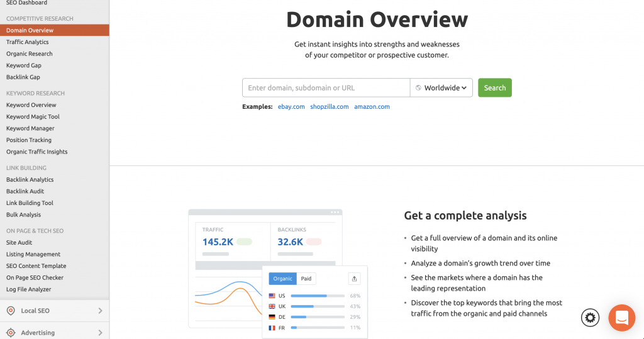
Task: Switch to Paid in preview toggle
Action: [x=306, y=279]
